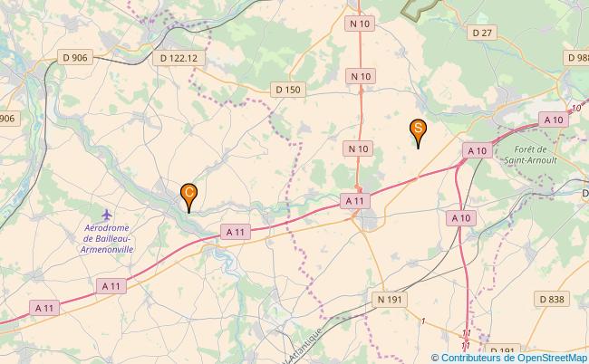
Task: Select the N 191 road shield
Action: [390, 300]
